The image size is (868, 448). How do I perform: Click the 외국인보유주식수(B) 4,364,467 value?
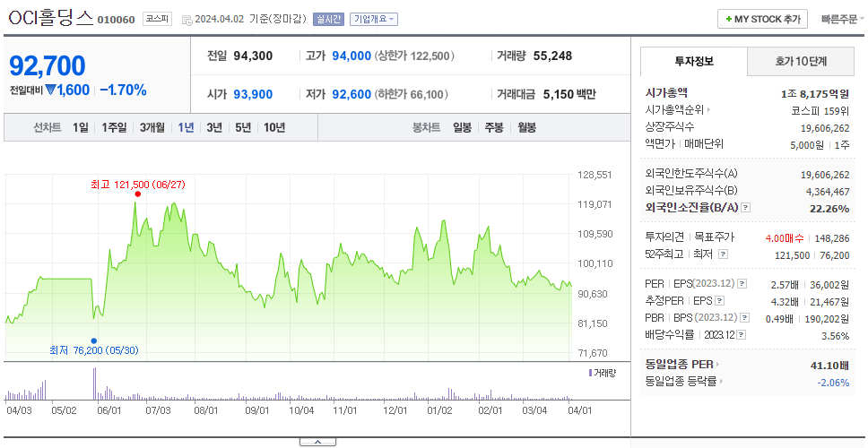tap(828, 192)
